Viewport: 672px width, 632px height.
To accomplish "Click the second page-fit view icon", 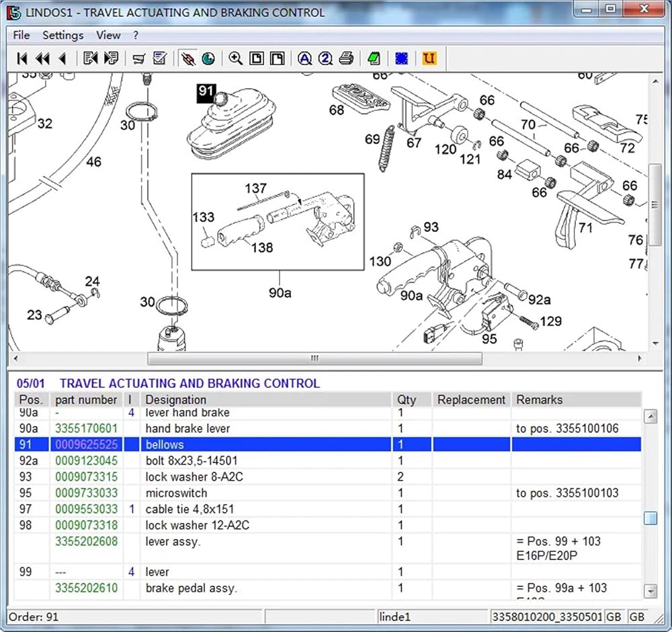I will (x=278, y=58).
